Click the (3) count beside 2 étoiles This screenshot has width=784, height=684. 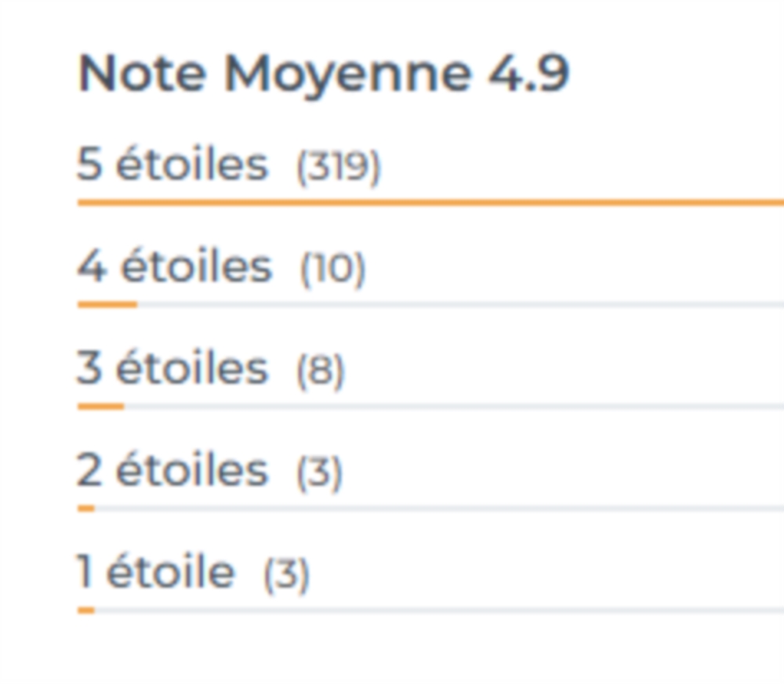pyautogui.click(x=319, y=472)
